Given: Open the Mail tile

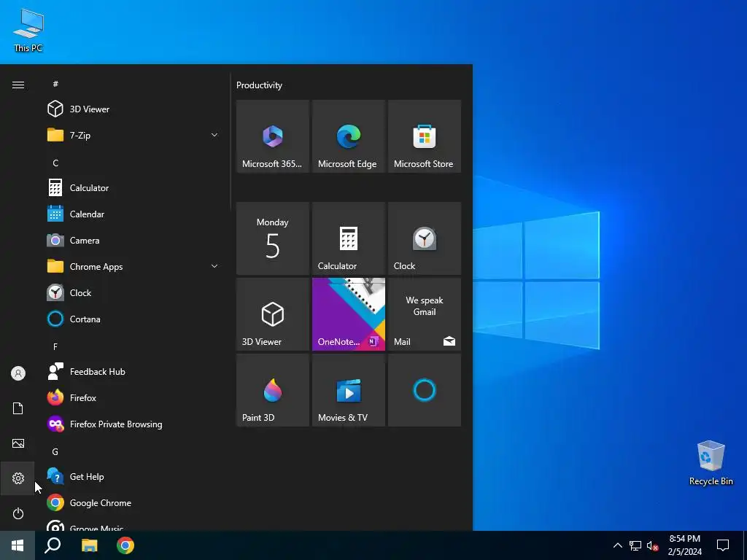Looking at the screenshot, I should 425,314.
